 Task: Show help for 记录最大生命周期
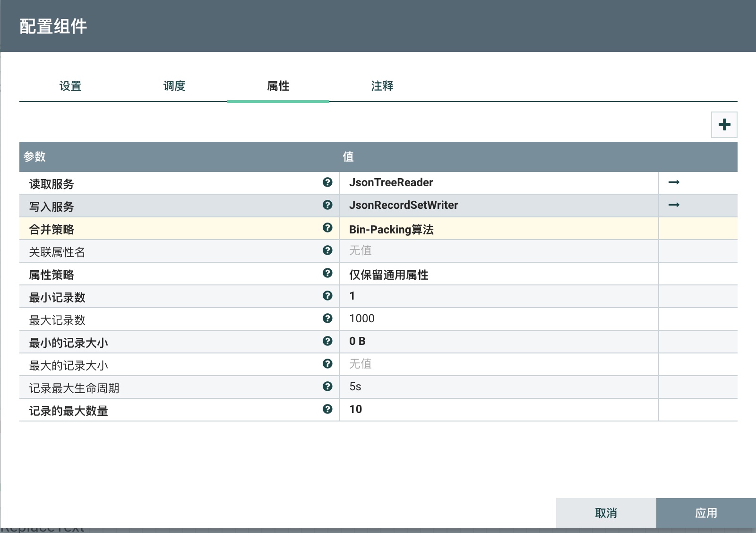click(x=327, y=387)
